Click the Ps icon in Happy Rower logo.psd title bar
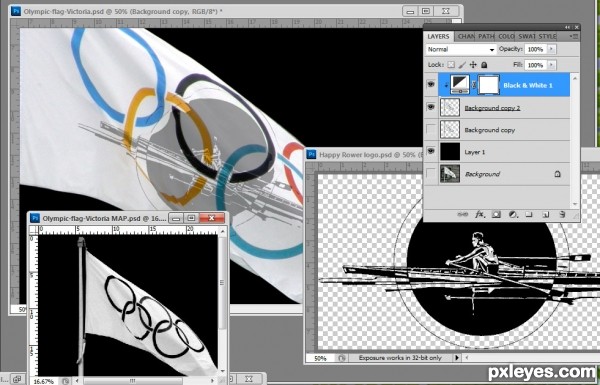The width and height of the screenshot is (600, 385). pos(311,155)
